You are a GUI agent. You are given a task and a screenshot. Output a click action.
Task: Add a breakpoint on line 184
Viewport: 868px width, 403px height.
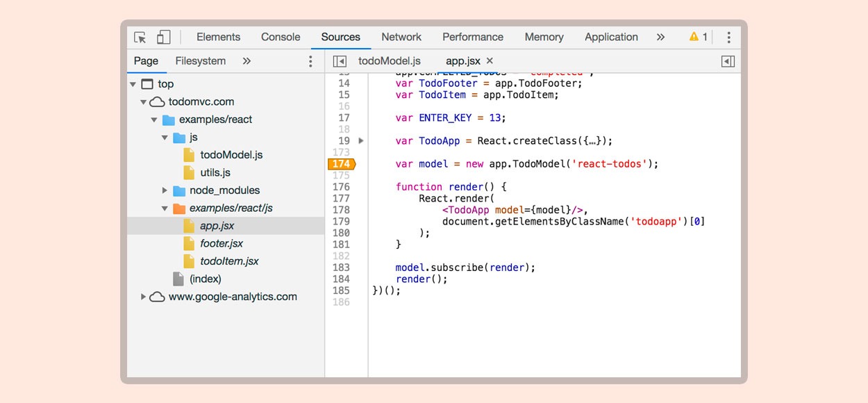coord(341,279)
